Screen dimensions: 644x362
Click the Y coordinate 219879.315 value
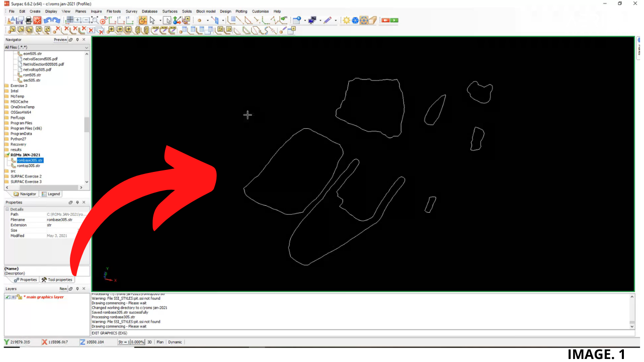click(x=20, y=342)
